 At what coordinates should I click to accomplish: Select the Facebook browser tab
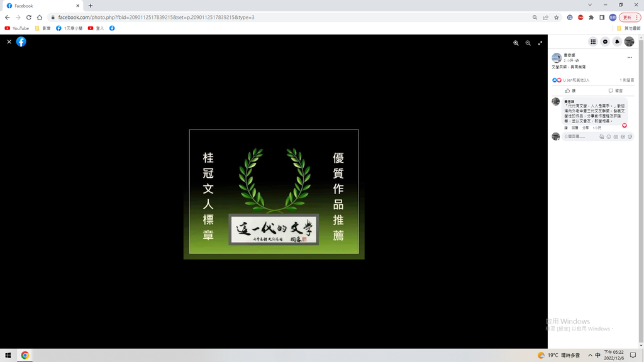tap(41, 6)
